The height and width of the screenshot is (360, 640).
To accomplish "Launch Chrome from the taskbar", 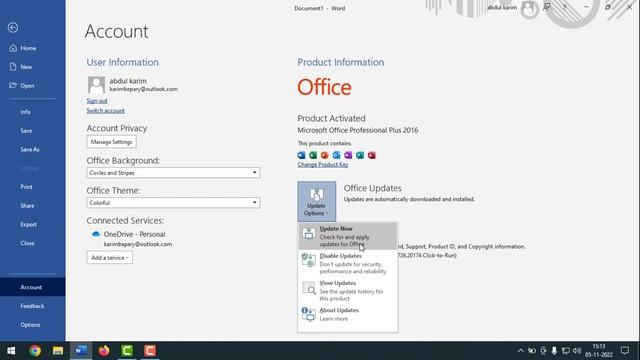I will tap(35, 351).
